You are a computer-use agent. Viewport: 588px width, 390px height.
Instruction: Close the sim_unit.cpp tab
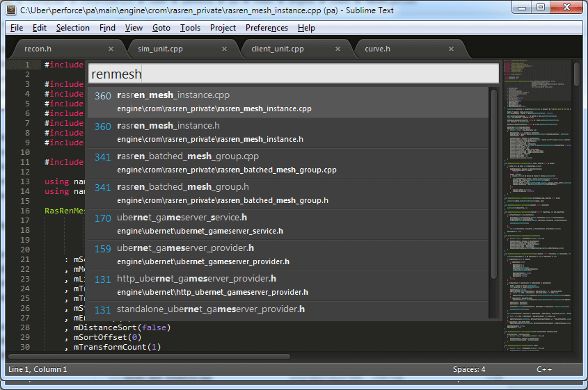[x=224, y=49]
